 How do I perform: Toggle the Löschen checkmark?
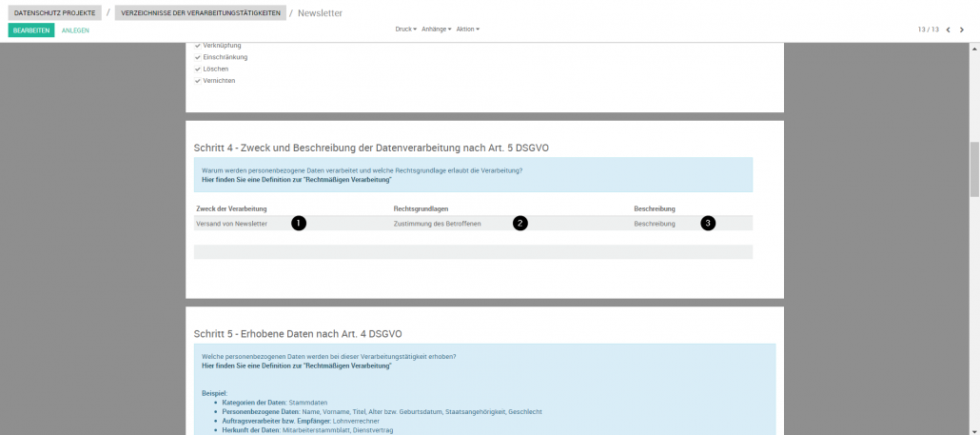(198, 69)
